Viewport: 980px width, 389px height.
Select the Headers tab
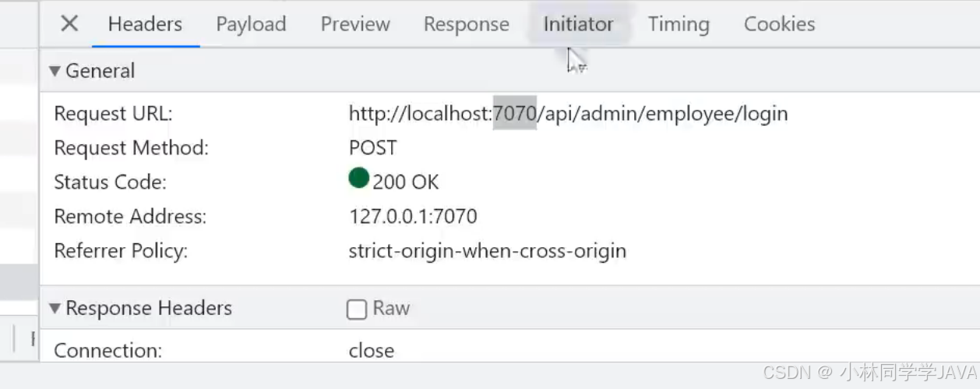145,24
